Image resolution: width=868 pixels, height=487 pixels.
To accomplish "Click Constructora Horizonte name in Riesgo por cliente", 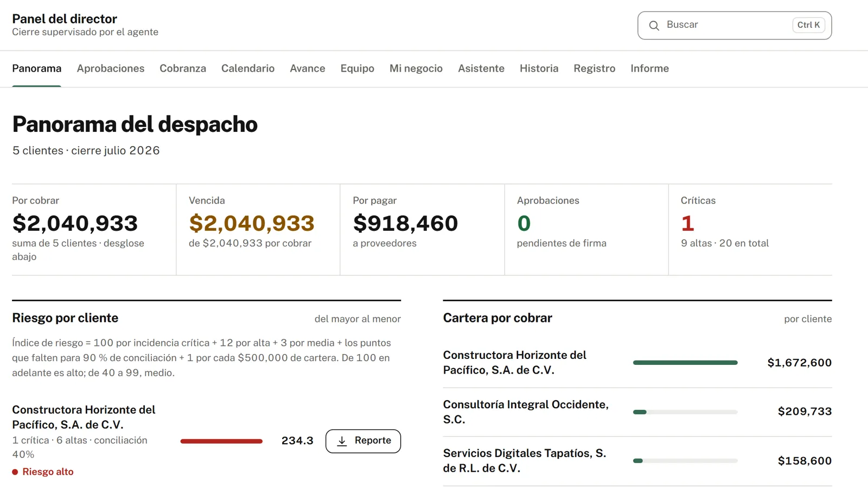I will click(84, 417).
